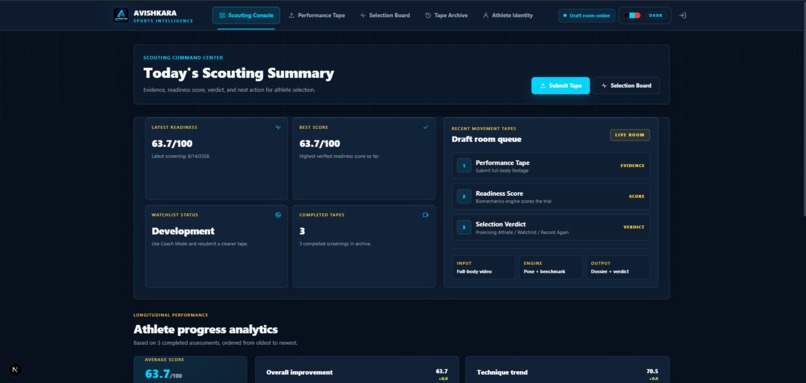Open the Selection Board nav tab
This screenshot has width=806, height=383.
tap(385, 15)
